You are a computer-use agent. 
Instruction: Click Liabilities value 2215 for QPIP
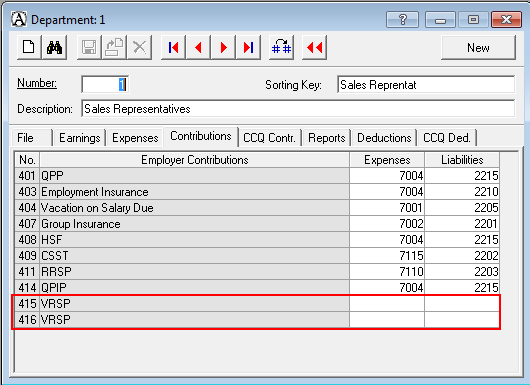click(x=462, y=287)
